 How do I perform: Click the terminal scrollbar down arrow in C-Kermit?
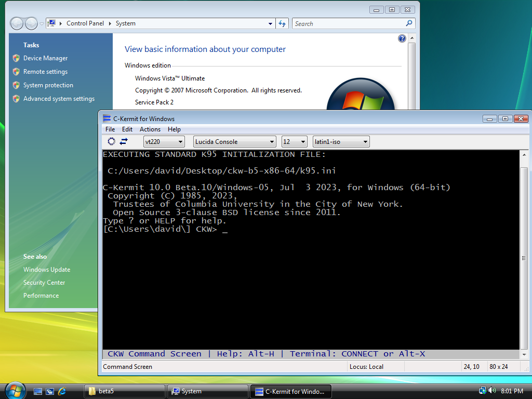[x=524, y=354]
